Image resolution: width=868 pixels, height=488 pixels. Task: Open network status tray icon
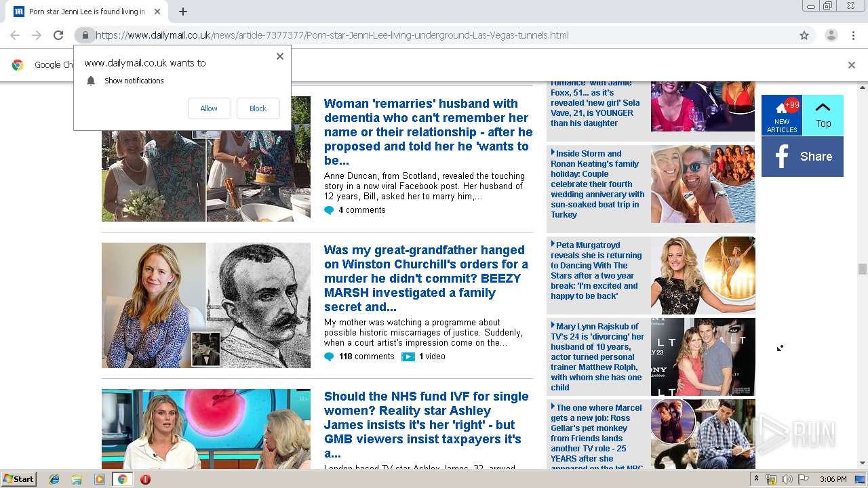771,479
